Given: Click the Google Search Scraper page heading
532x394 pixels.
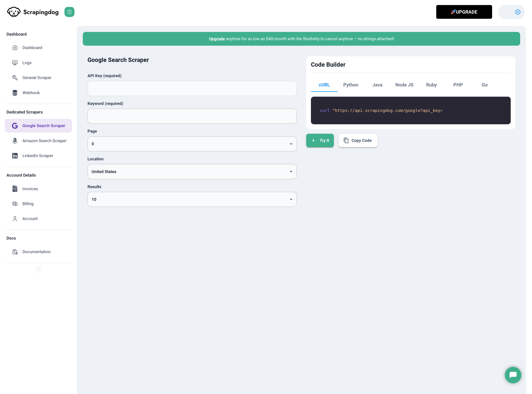Looking at the screenshot, I should pyautogui.click(x=118, y=60).
